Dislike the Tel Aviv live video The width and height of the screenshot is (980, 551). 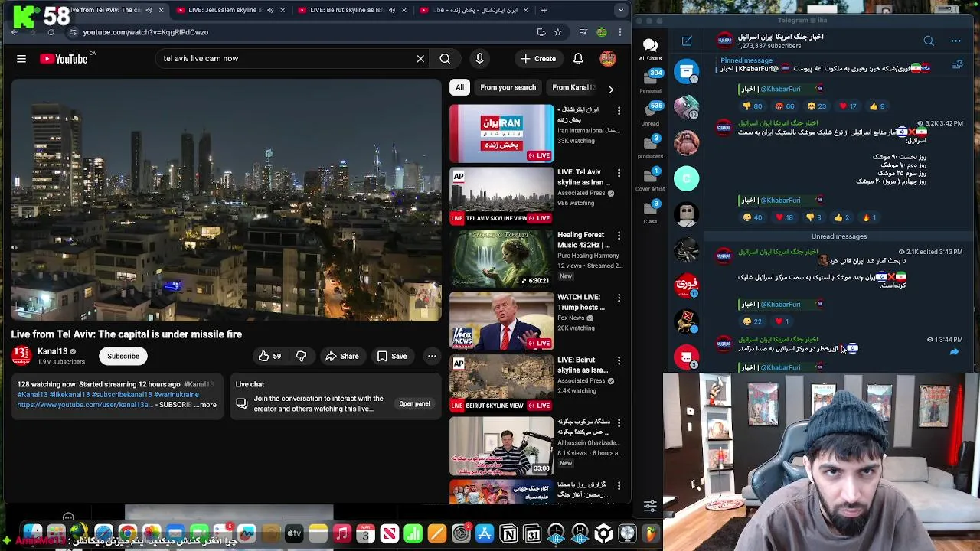[x=301, y=356]
